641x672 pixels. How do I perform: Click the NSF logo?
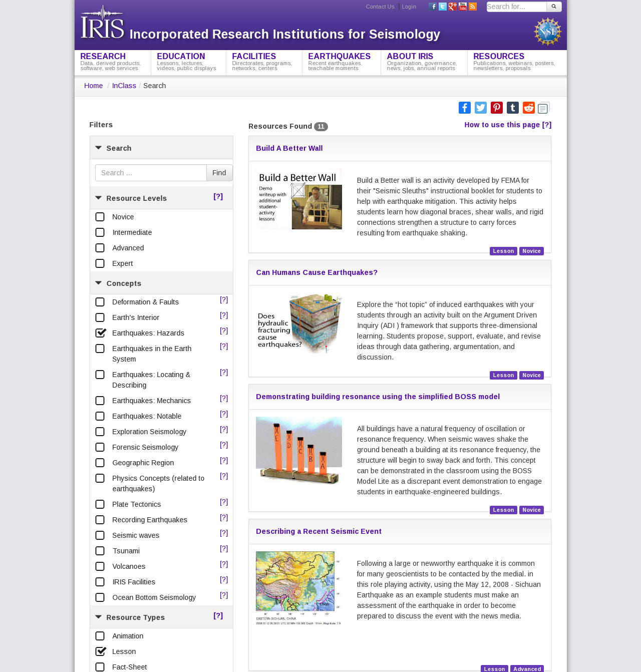click(x=547, y=32)
